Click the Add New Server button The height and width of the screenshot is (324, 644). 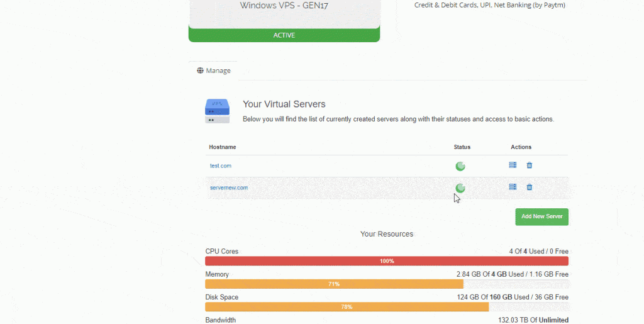click(x=541, y=216)
